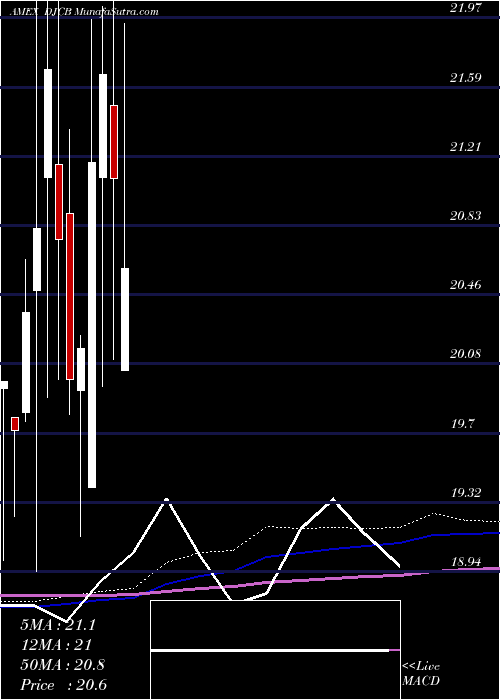The height and width of the screenshot is (700, 500).
Task: Click the 21.97 price axis label
Action: [x=465, y=7]
